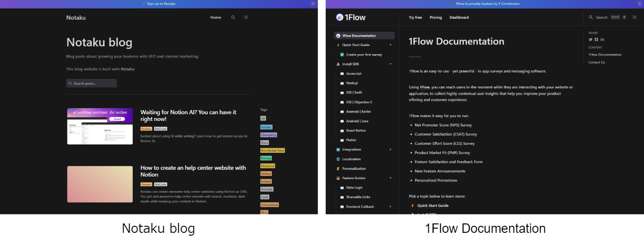Select iOS | Objective-C in sidebar
644x238 pixels.
(x=359, y=102)
